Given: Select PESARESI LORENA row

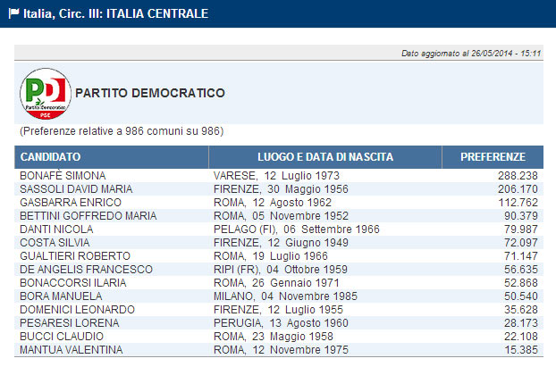Looking at the screenshot, I should (64, 323).
